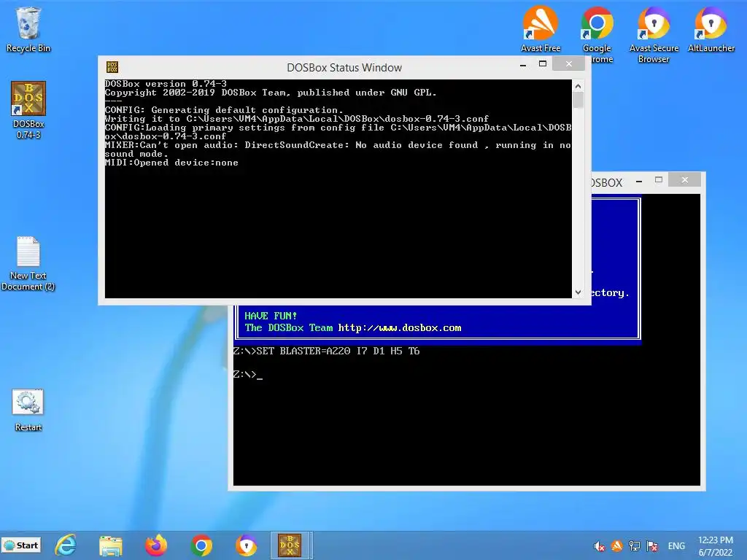The height and width of the screenshot is (560, 747).
Task: Click the 'Copyright 2002-2019 DOSBox Team' line
Action: 271,93
